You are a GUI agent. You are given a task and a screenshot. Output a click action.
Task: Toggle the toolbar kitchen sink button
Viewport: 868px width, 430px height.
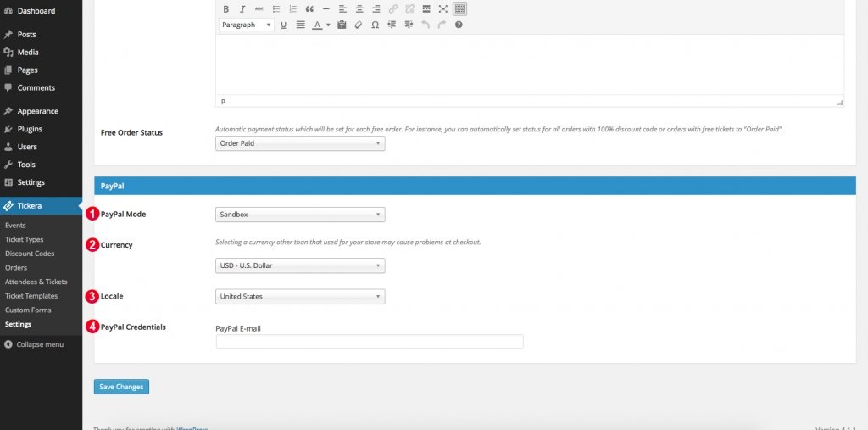459,9
